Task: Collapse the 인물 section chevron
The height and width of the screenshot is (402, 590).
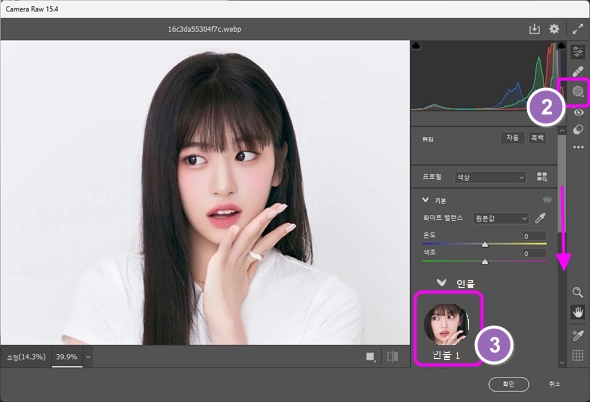Action: pos(441,282)
